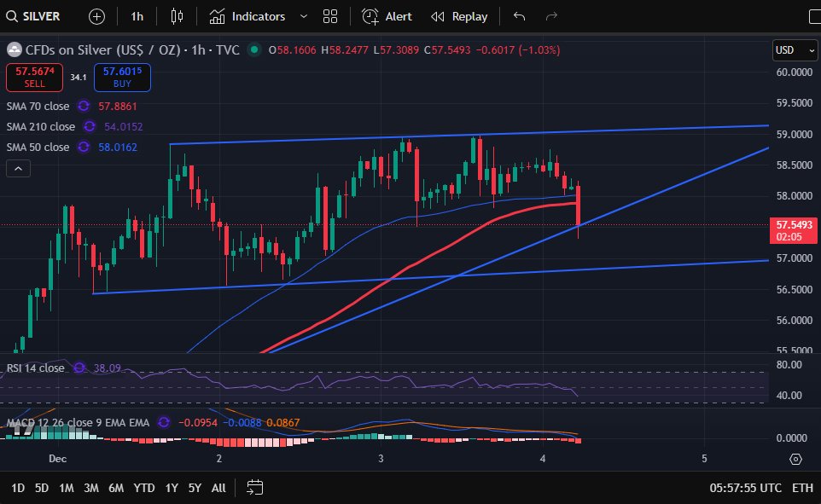Open the go-to-date calendar icon
This screenshot has width=821, height=504.
click(x=254, y=488)
